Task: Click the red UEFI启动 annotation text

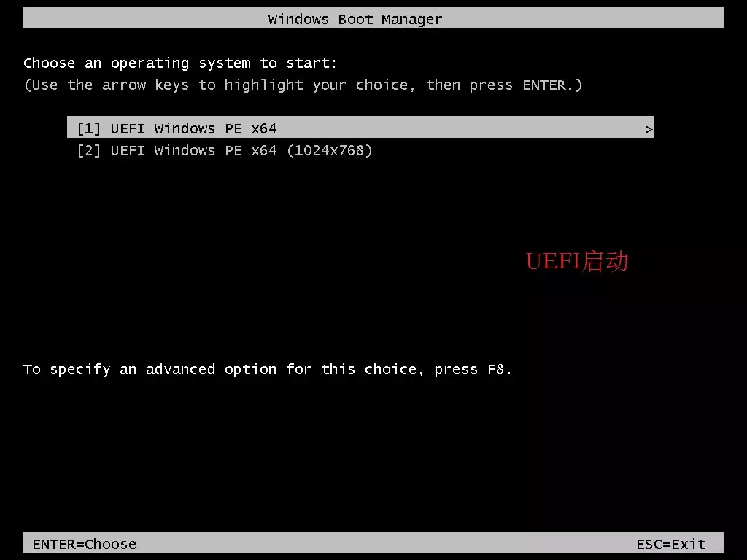Action: coord(577,262)
